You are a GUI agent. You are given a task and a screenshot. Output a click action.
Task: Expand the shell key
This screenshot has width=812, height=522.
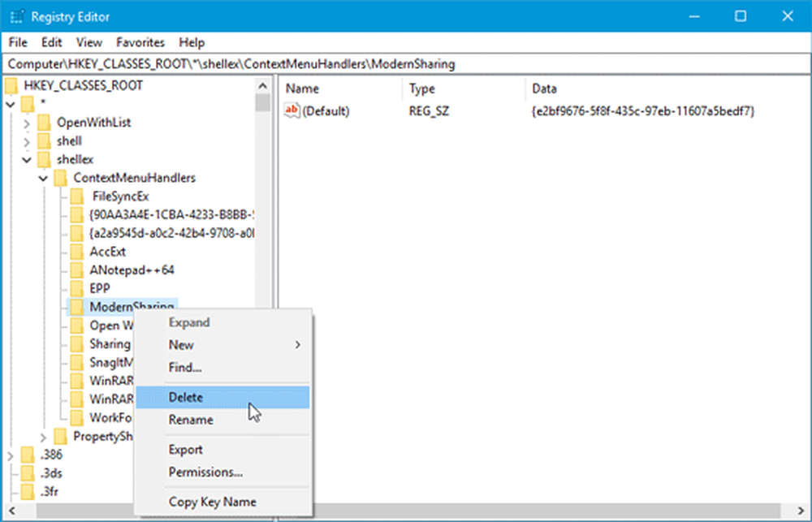(x=27, y=141)
